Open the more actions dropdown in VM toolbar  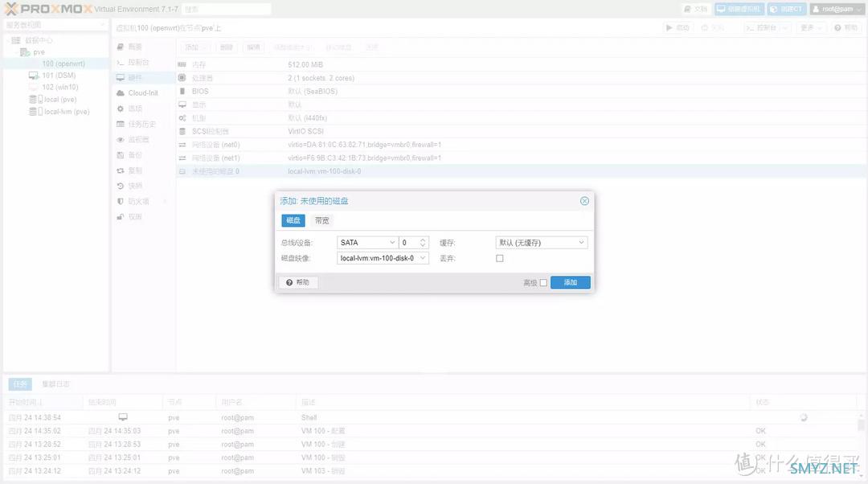[811, 27]
